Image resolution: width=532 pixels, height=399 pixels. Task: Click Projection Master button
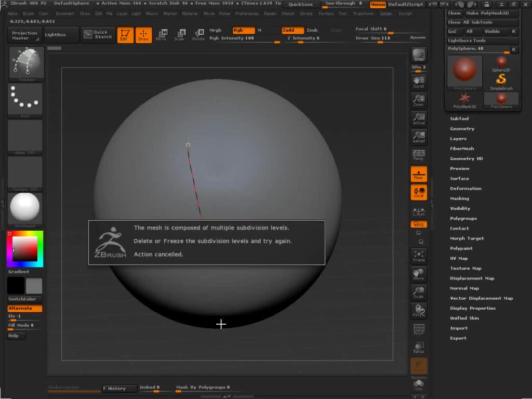tap(24, 35)
